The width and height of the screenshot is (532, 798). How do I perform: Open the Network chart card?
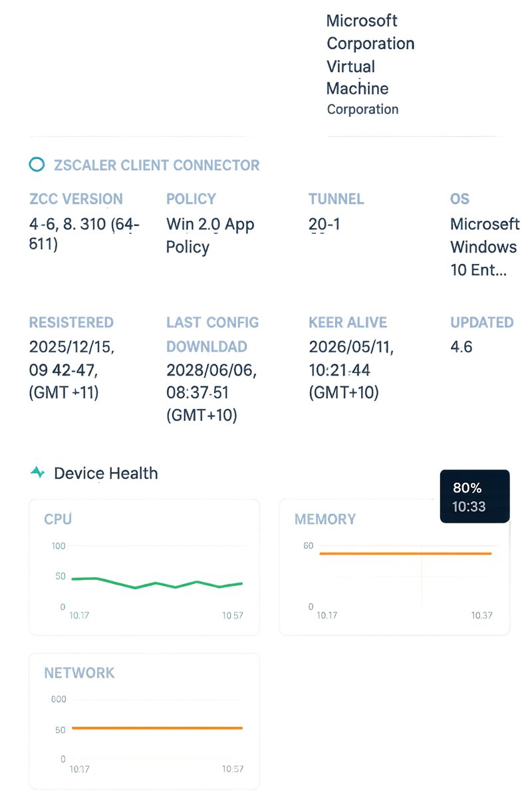coord(144,721)
